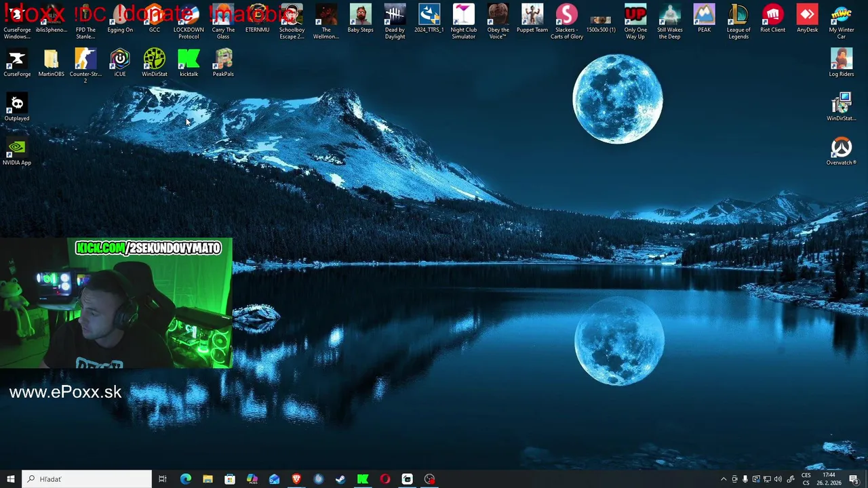The image size is (868, 488).
Task: Launch LOCKDOWN Protocol from the desktop
Action: (x=189, y=21)
